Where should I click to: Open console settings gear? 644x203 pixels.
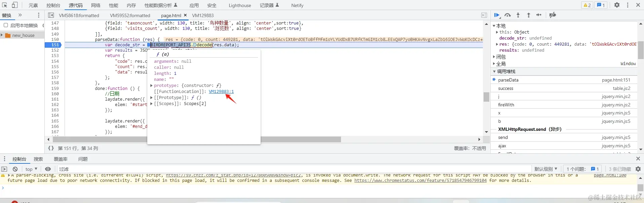(638, 169)
